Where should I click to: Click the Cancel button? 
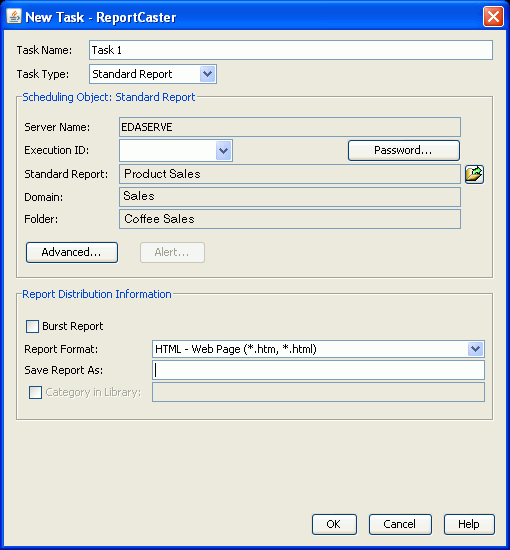click(400, 524)
